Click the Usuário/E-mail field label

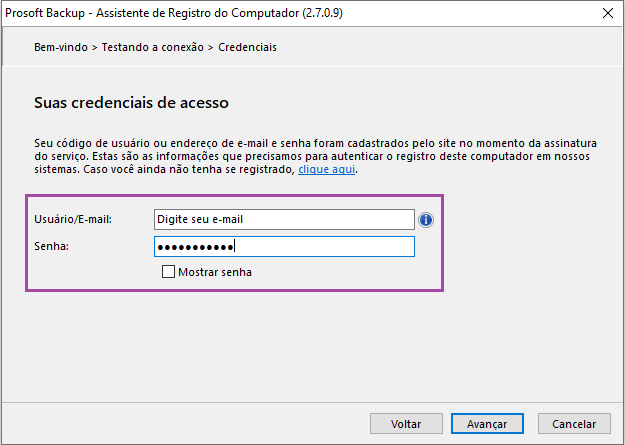click(x=73, y=219)
